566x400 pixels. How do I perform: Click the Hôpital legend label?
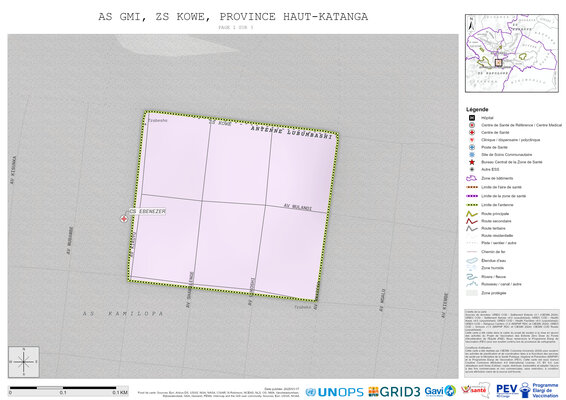click(487, 118)
